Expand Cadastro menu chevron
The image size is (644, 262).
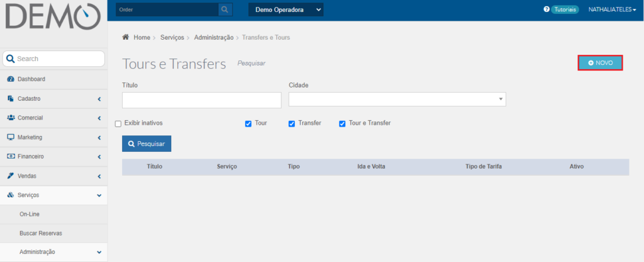99,99
